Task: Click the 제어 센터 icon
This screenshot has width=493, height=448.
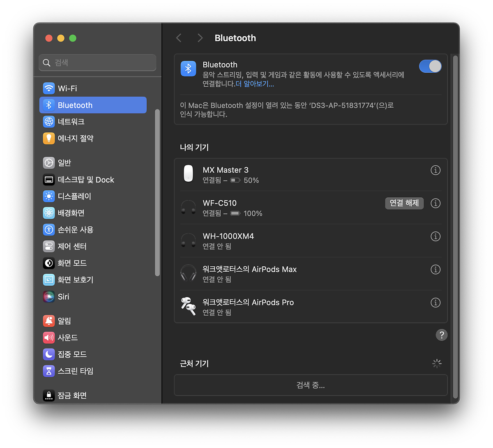Action: pos(49,246)
